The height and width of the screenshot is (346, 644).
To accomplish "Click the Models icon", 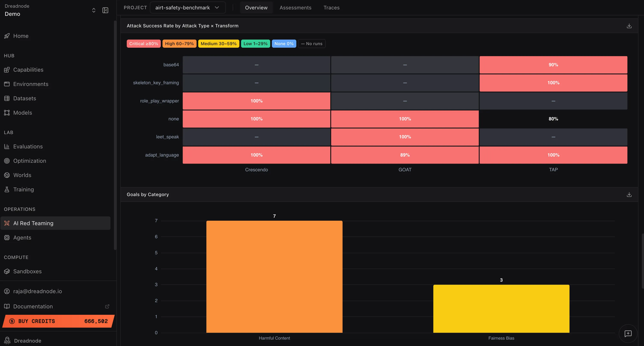I will 7,112.
